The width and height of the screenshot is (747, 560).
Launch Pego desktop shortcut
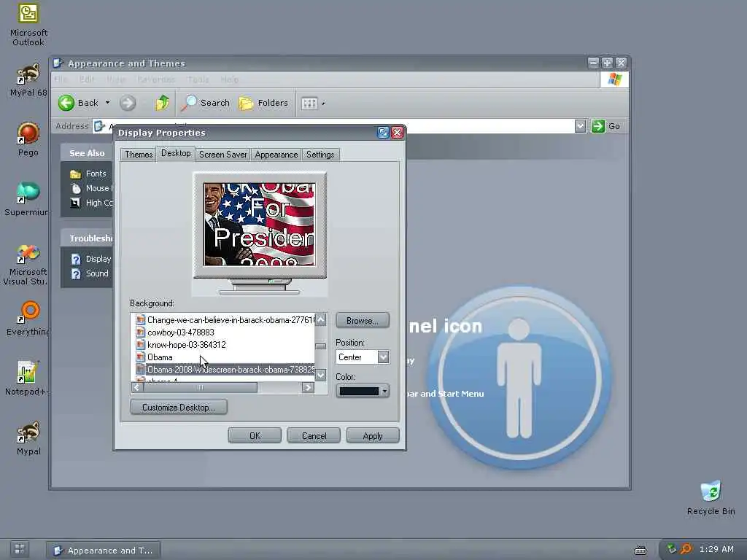coord(28,139)
